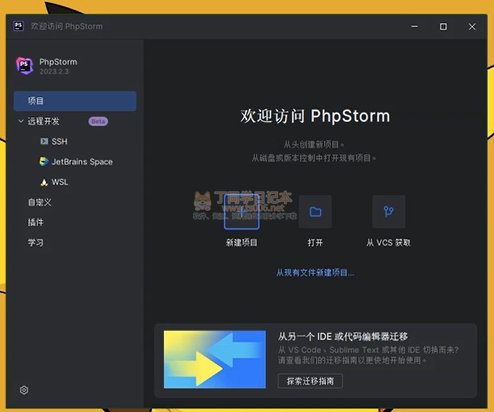
Task: Click the PhpStorm logo icon in sidebar
Action: tap(24, 66)
